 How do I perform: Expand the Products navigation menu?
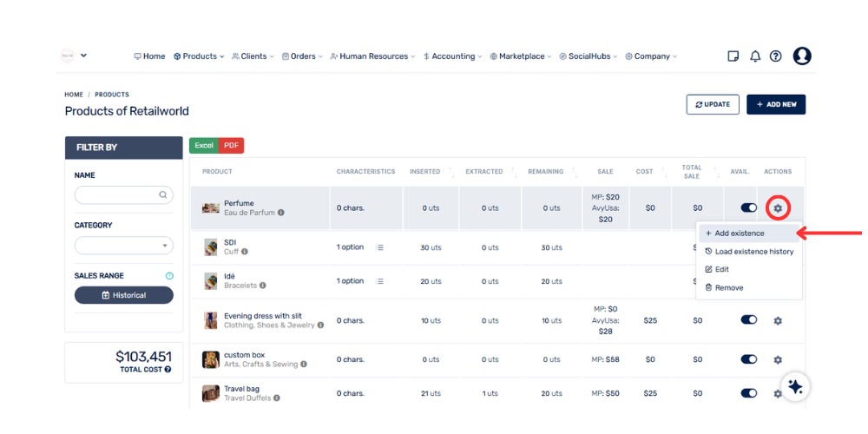(199, 56)
